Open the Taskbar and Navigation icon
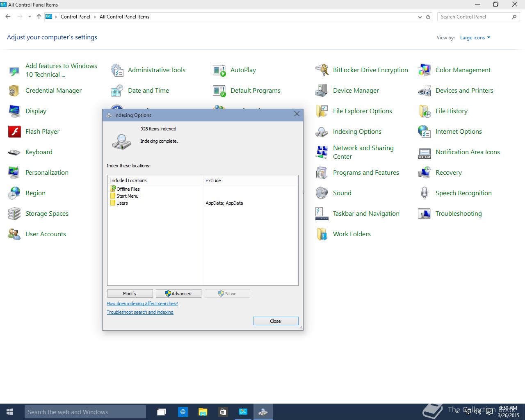This screenshot has height=420, width=525. 322,214
